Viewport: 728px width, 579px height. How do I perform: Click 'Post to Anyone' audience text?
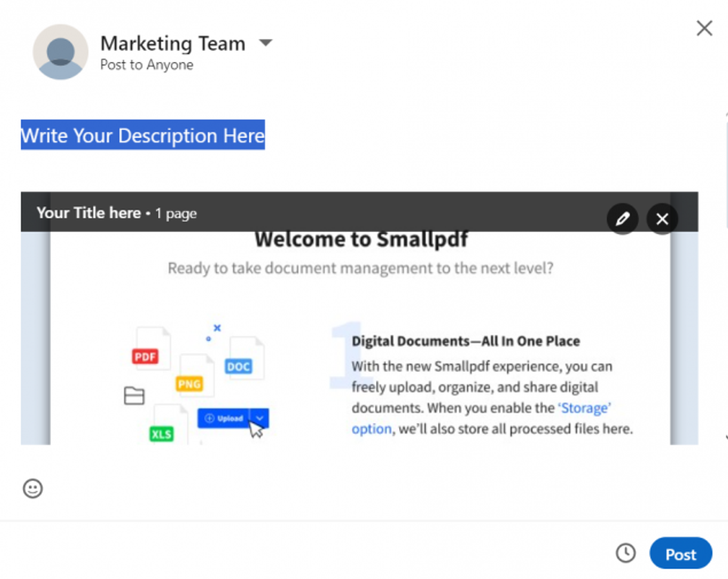[147, 65]
